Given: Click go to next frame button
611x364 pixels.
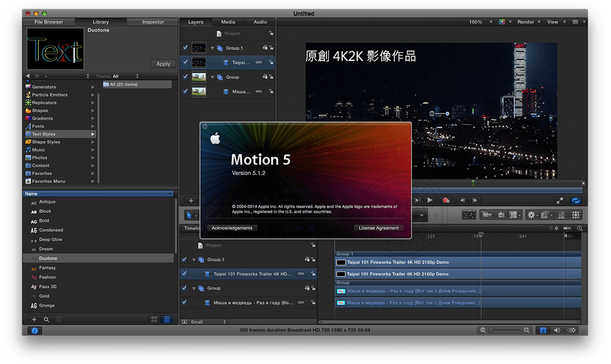Looking at the screenshot, I should [x=475, y=201].
